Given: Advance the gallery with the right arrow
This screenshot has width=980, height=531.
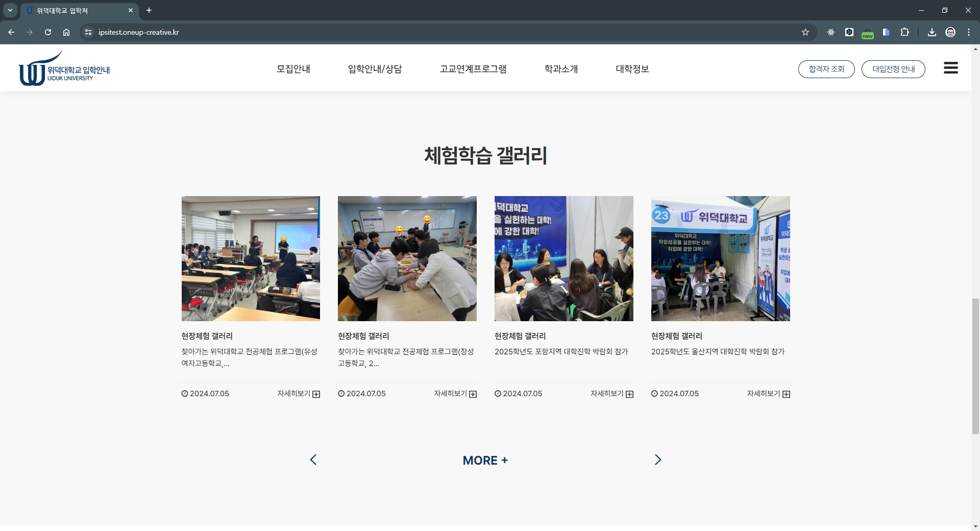Looking at the screenshot, I should pos(657,460).
